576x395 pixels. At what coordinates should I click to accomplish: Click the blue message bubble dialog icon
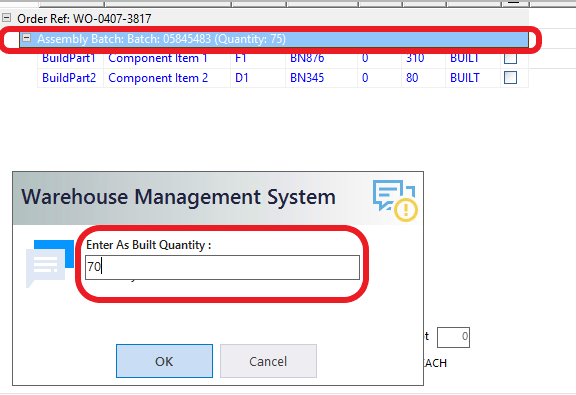click(49, 263)
